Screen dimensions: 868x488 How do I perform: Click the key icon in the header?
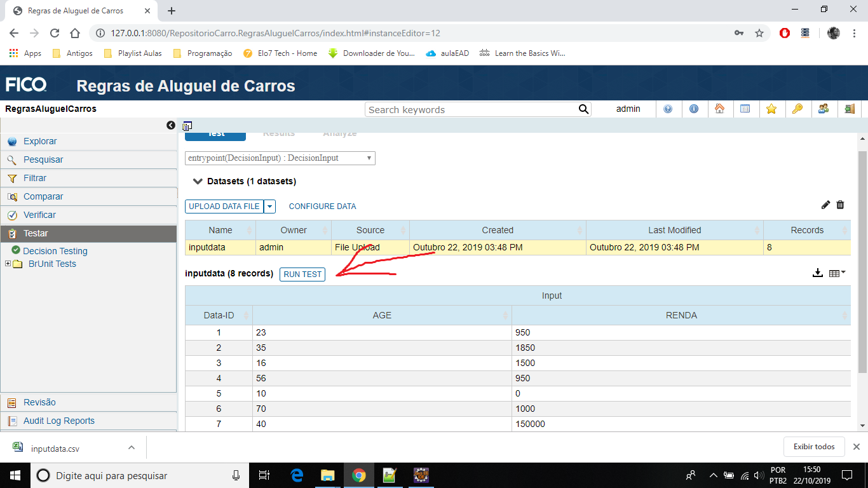797,109
